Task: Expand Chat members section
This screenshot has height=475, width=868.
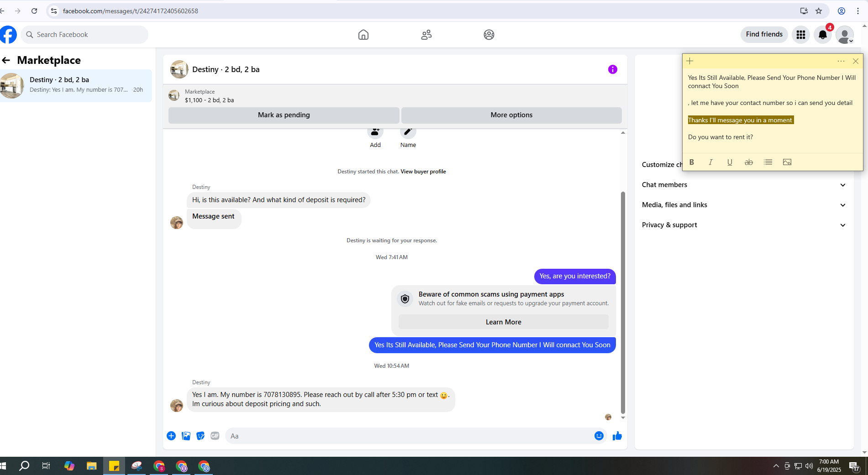Action: coord(744,185)
